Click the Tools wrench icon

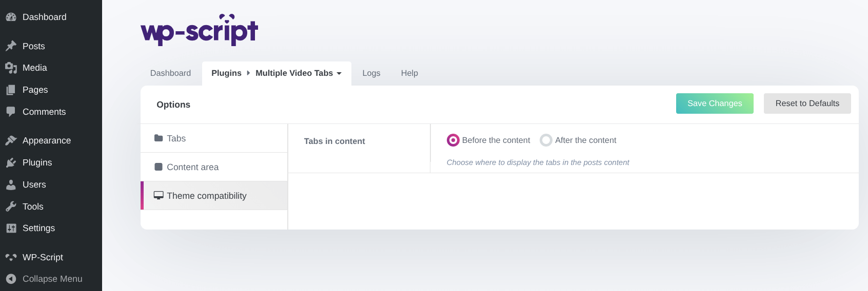pos(11,206)
